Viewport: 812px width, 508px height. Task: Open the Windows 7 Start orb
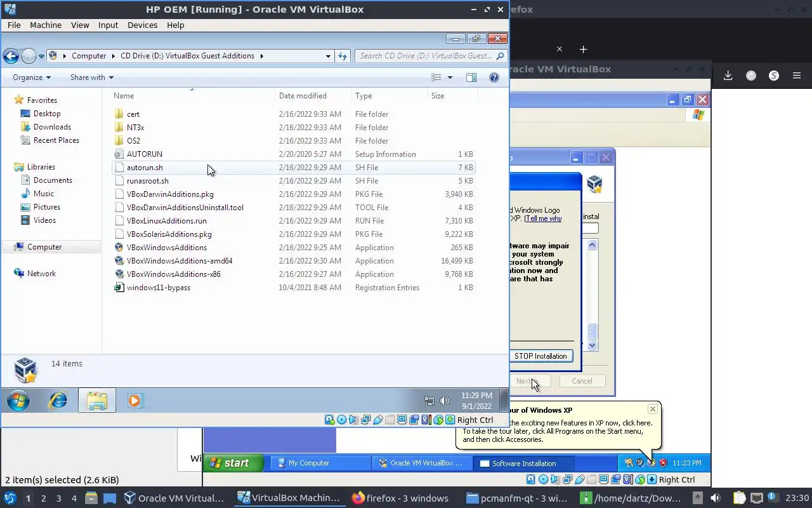click(x=18, y=401)
